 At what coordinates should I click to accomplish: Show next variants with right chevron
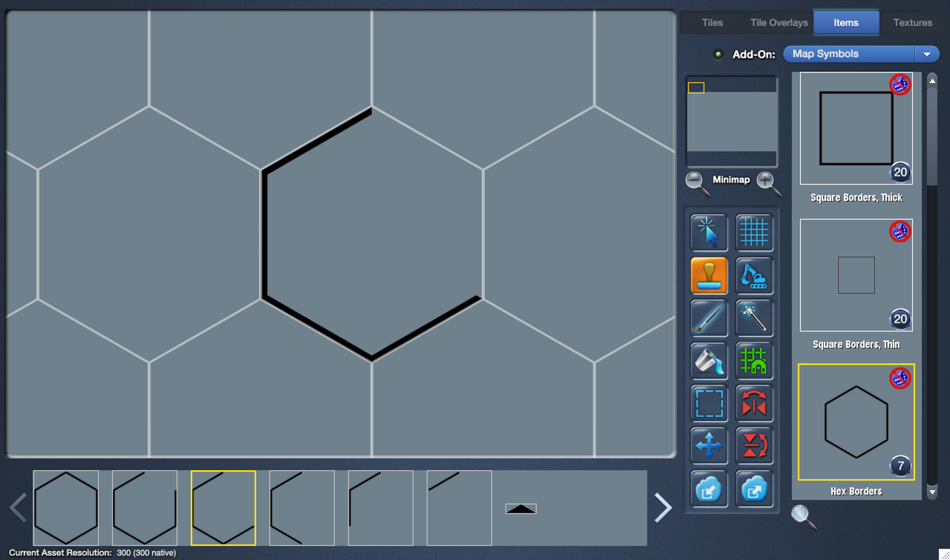pyautogui.click(x=663, y=508)
